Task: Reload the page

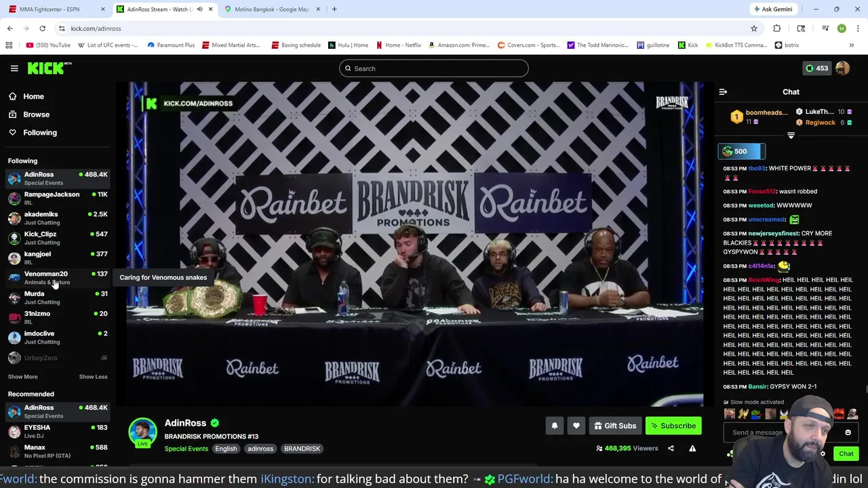Action: pyautogui.click(x=42, y=28)
